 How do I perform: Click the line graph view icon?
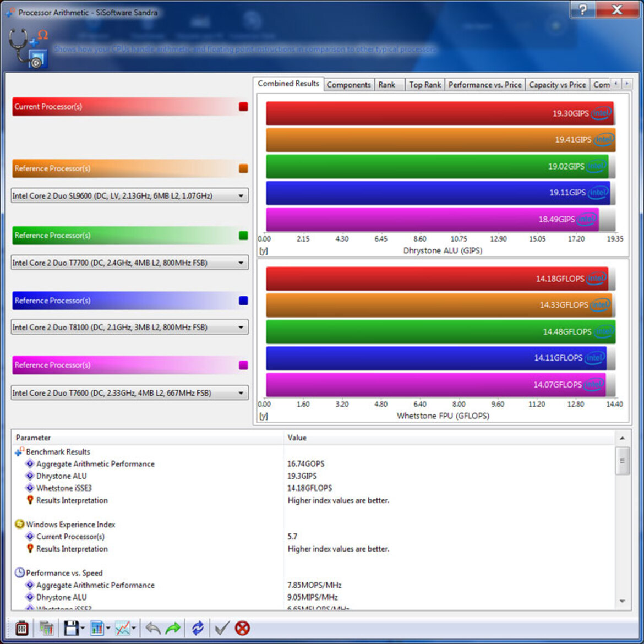(x=122, y=628)
